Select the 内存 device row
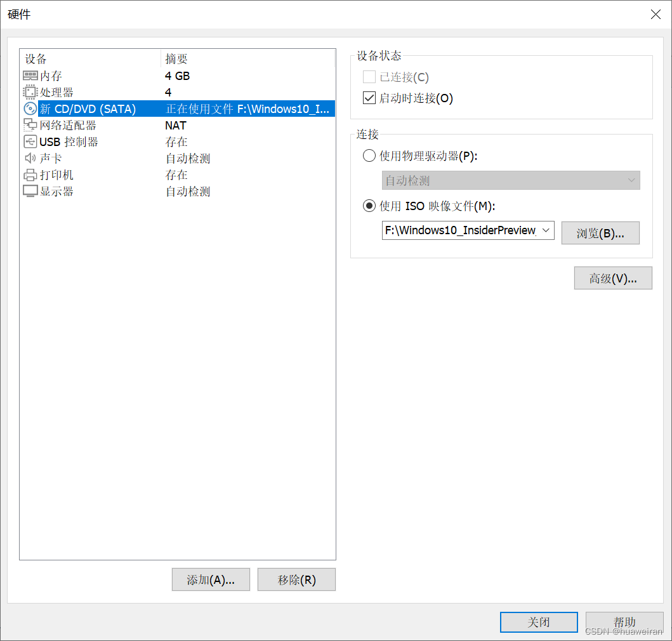672x641 pixels. [x=178, y=76]
